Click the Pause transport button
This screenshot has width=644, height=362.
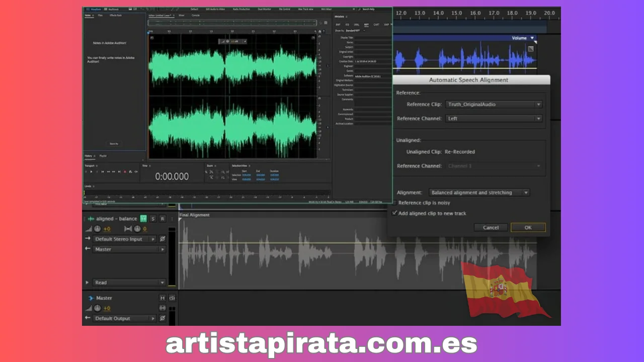click(x=97, y=171)
